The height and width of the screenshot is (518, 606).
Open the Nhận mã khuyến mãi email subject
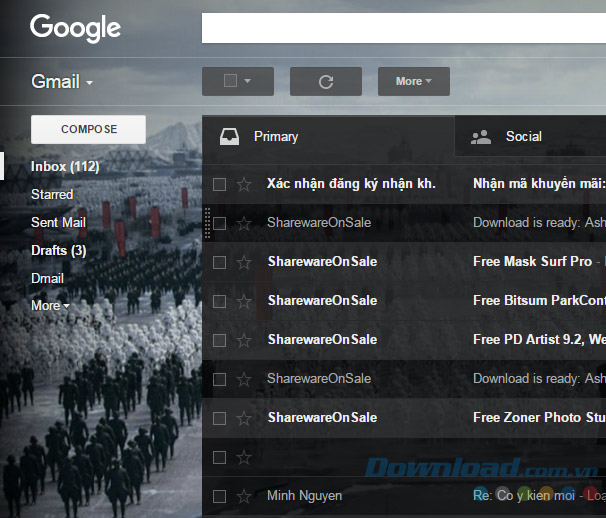[x=539, y=184]
